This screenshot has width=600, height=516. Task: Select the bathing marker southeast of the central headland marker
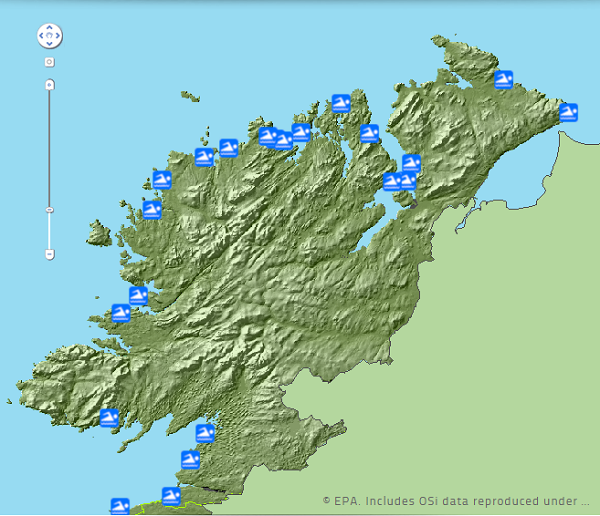click(x=369, y=134)
